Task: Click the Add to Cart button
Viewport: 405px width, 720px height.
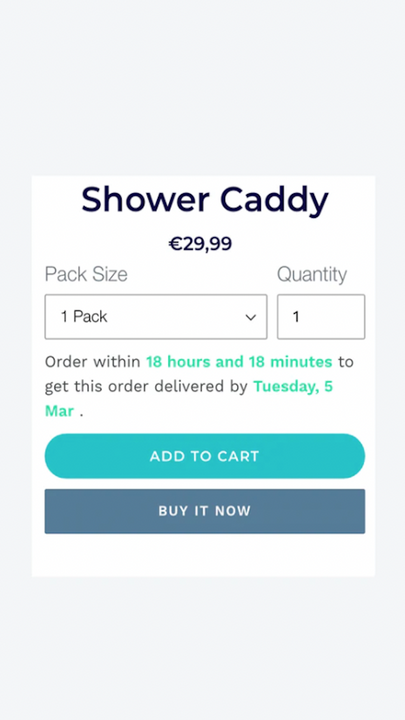Action: tap(205, 456)
